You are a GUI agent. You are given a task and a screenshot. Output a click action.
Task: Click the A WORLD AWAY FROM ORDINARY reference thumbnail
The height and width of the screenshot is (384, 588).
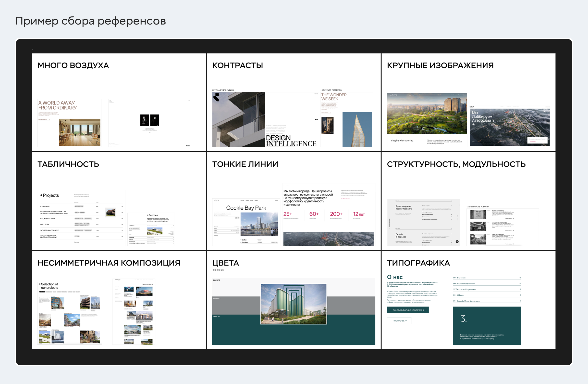pos(69,123)
